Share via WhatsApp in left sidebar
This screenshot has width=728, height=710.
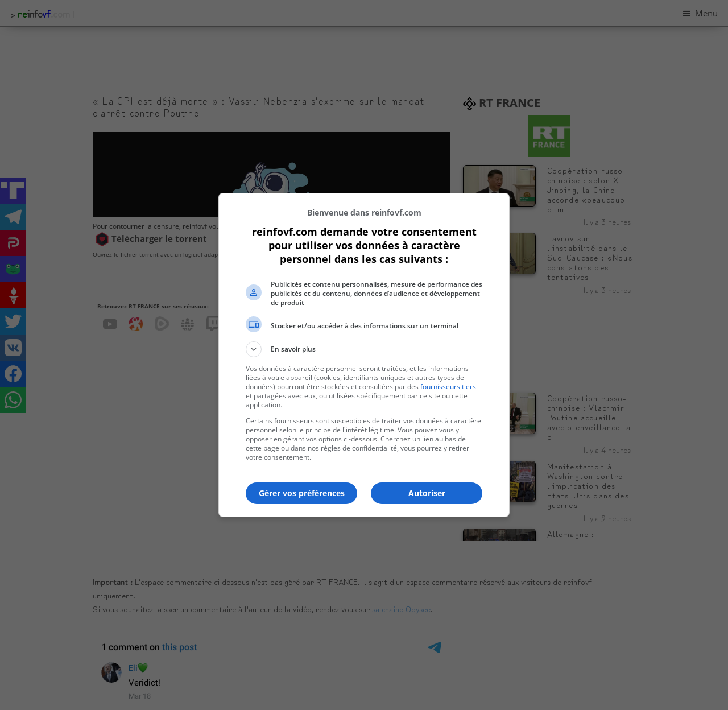pos(13,400)
